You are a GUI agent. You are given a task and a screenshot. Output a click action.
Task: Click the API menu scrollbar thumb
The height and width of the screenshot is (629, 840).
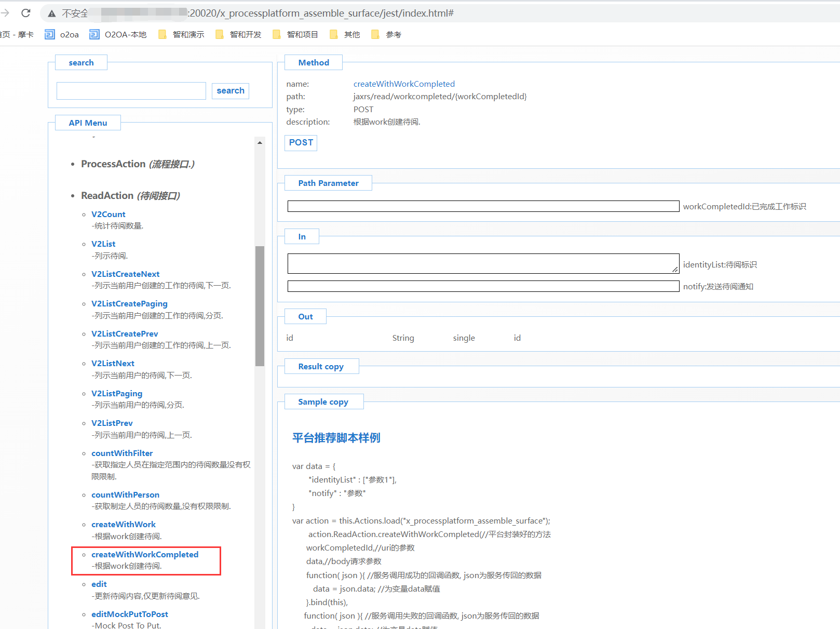pos(260,305)
